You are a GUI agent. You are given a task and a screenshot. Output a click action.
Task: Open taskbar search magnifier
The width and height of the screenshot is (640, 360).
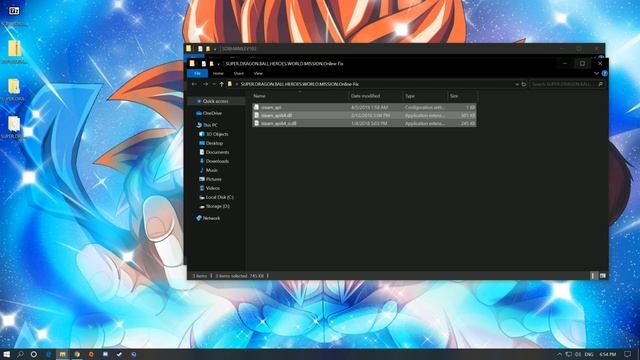click(x=20, y=354)
